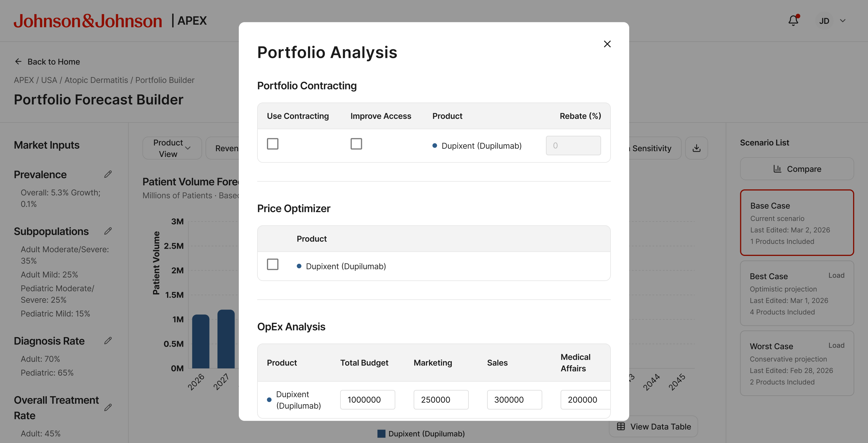This screenshot has height=443, width=868.
Task: Click 'Optimistic projection' text
Action: 783,289
